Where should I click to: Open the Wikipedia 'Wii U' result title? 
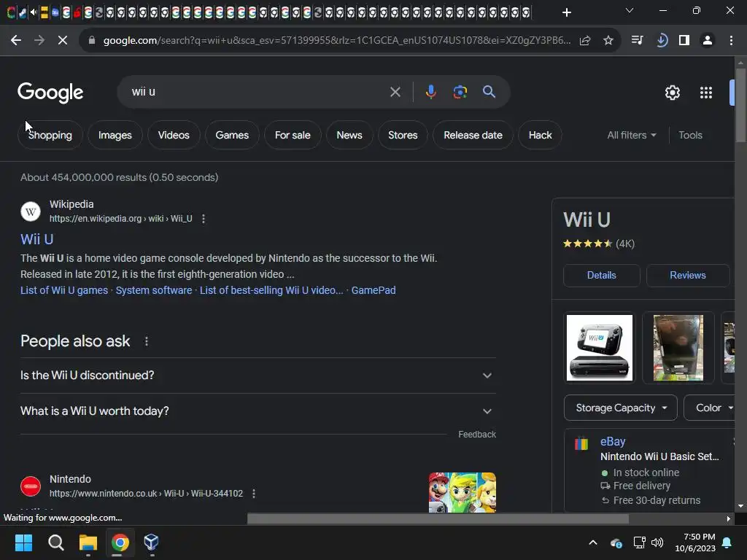36,239
